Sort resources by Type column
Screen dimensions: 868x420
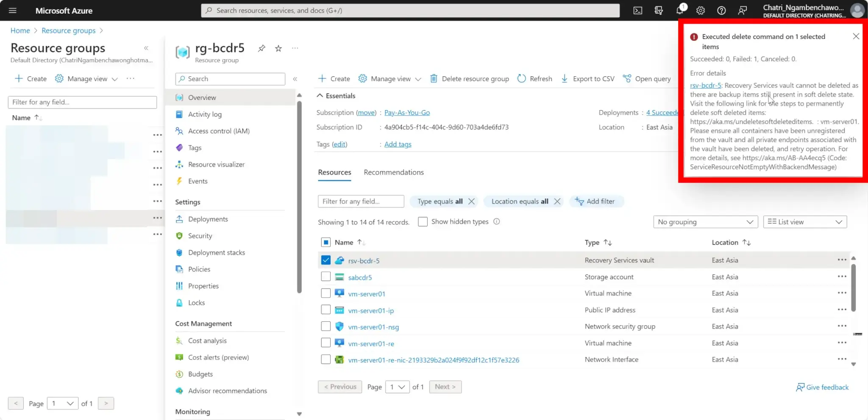[x=598, y=243]
